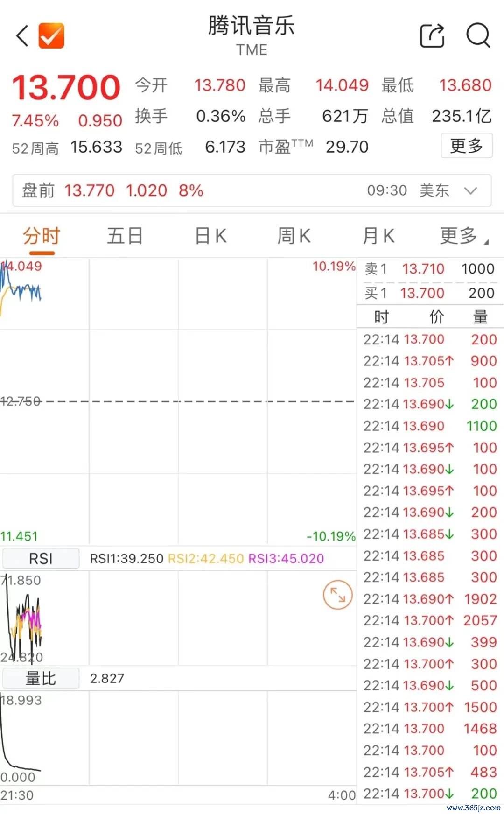
Task: Switch to the 周K tab
Action: (x=294, y=236)
